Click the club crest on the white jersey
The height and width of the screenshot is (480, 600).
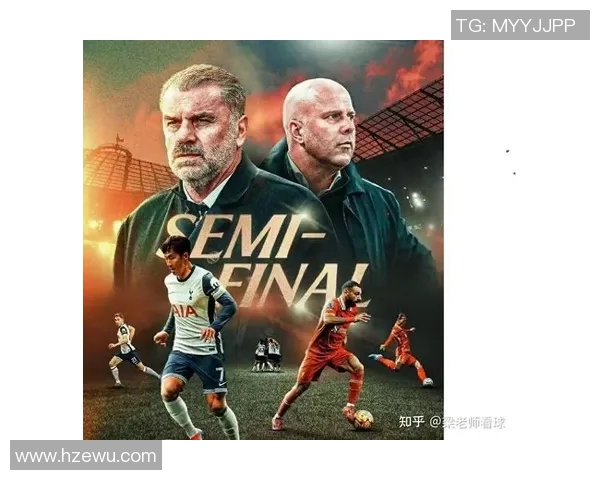click(x=191, y=293)
